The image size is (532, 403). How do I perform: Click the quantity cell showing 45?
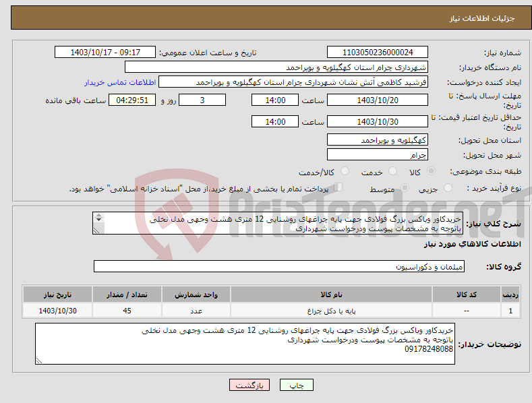(127, 311)
